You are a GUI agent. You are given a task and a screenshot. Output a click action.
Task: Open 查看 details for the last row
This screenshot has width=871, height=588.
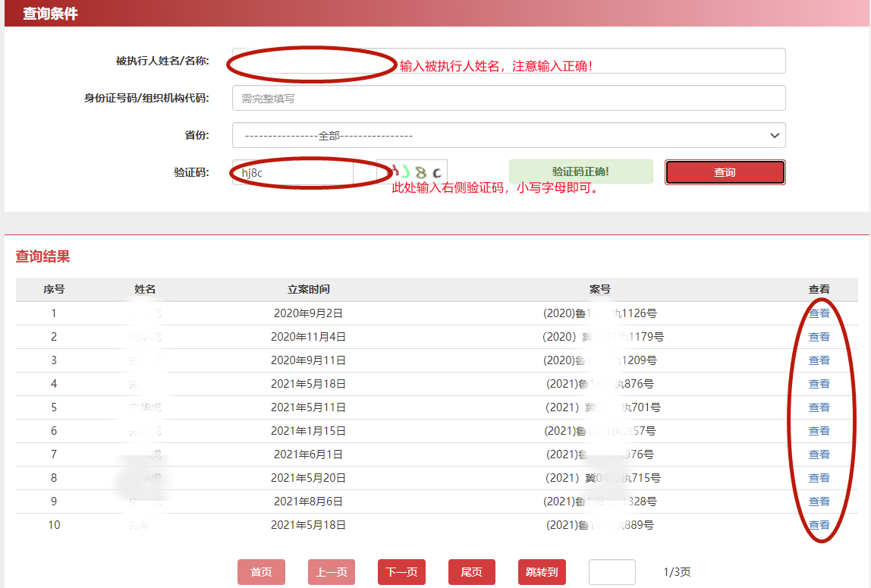click(819, 524)
